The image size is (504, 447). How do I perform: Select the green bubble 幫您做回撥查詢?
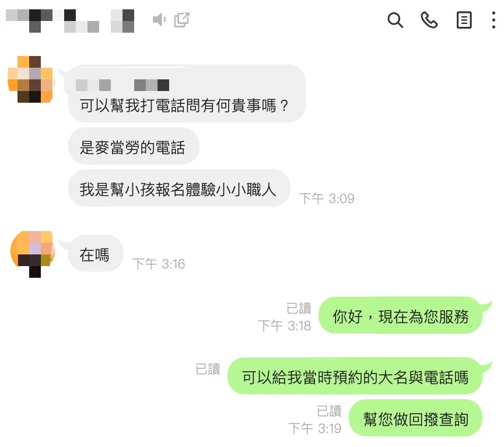pyautogui.click(x=415, y=418)
